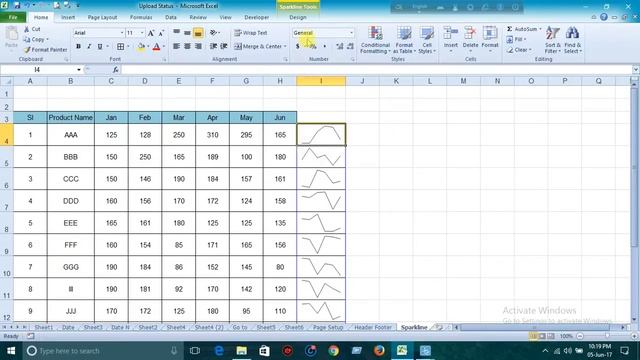Click inside the formula bar

[x=376, y=70]
